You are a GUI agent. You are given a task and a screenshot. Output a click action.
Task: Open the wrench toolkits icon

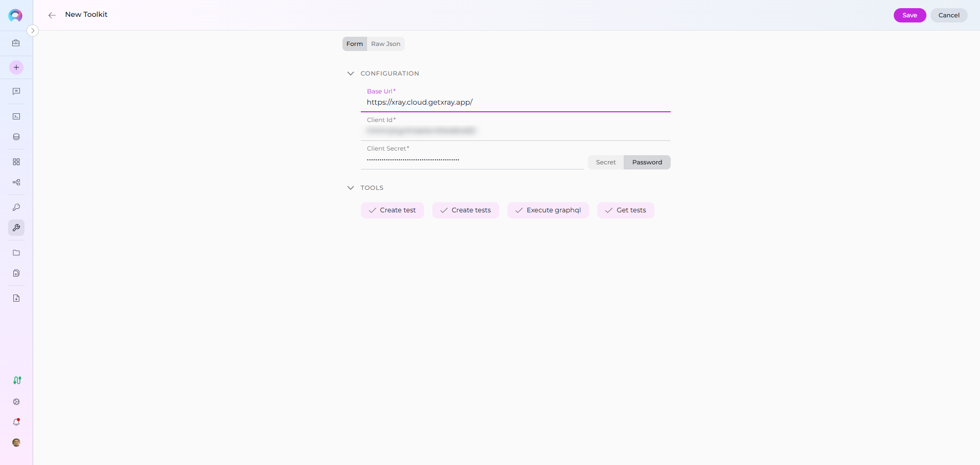(x=16, y=228)
